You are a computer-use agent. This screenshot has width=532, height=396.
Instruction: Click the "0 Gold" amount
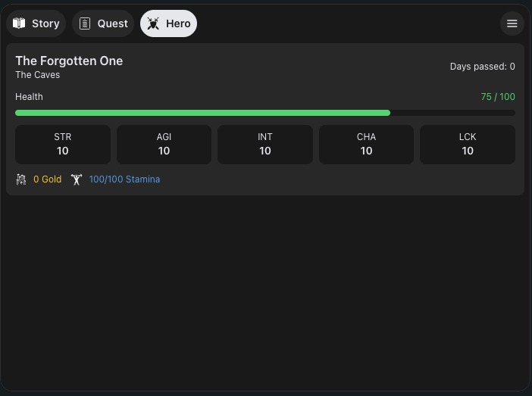pyautogui.click(x=48, y=179)
